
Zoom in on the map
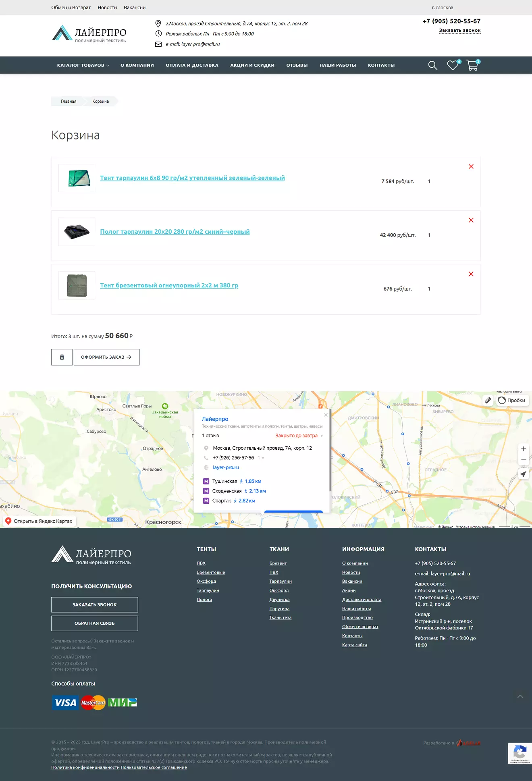(524, 449)
